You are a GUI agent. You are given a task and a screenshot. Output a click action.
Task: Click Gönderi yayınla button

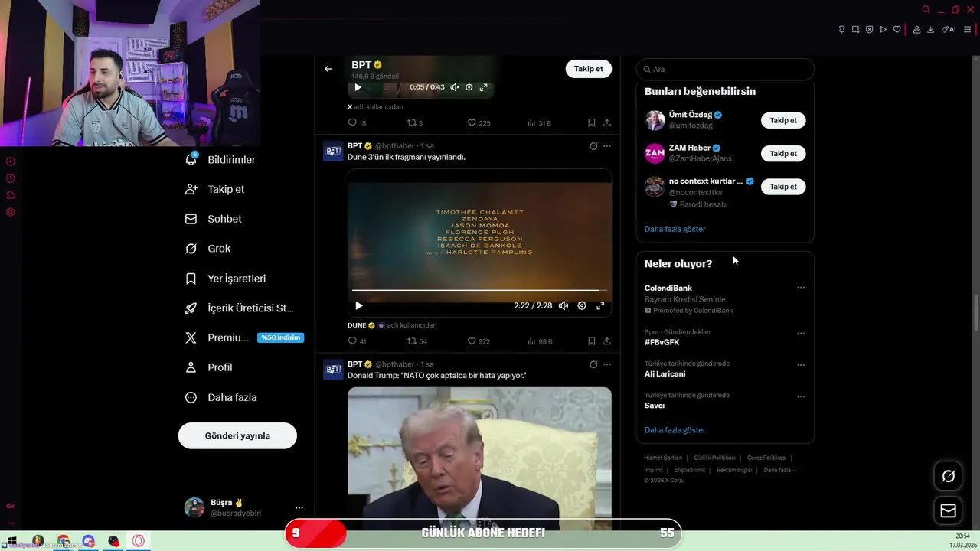point(237,435)
